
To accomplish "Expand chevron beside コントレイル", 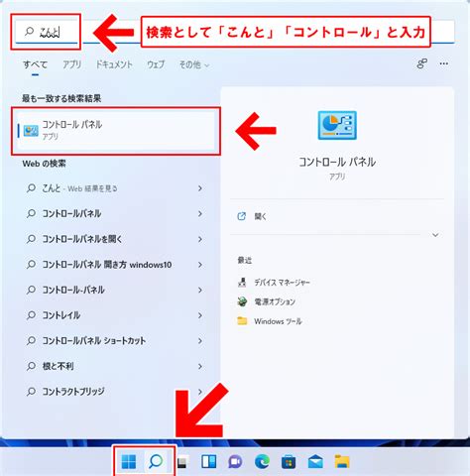I will 200,315.
